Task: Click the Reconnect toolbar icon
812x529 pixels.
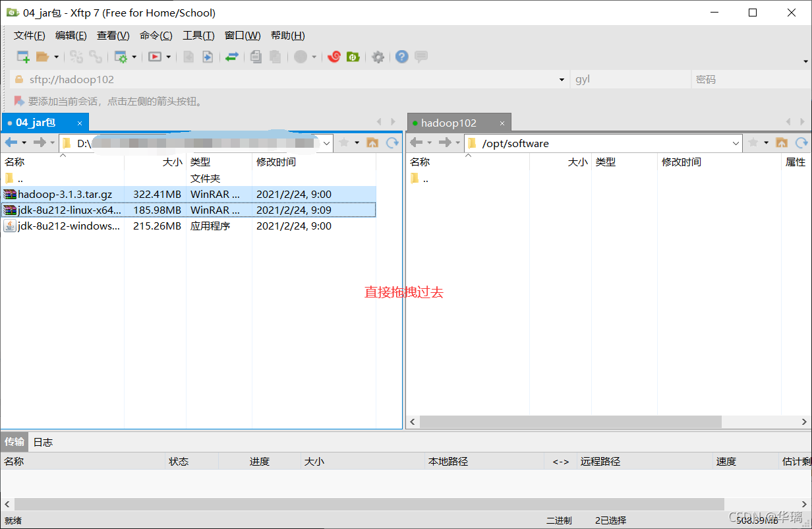Action: pos(76,57)
